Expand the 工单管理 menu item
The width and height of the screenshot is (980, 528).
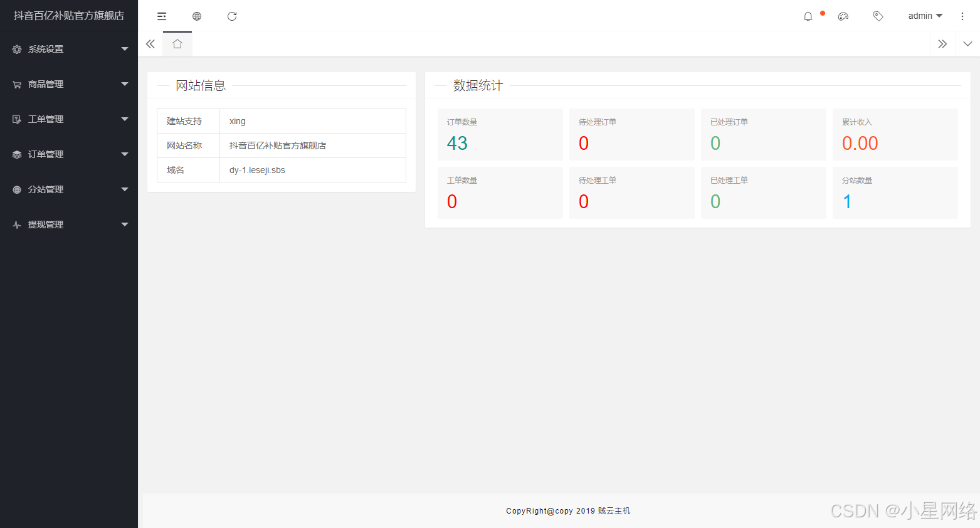coord(69,119)
